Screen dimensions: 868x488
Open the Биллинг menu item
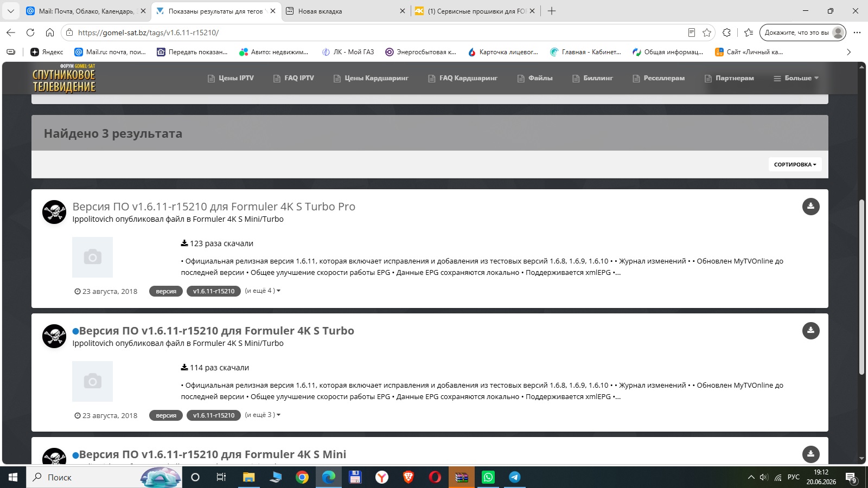coord(592,78)
